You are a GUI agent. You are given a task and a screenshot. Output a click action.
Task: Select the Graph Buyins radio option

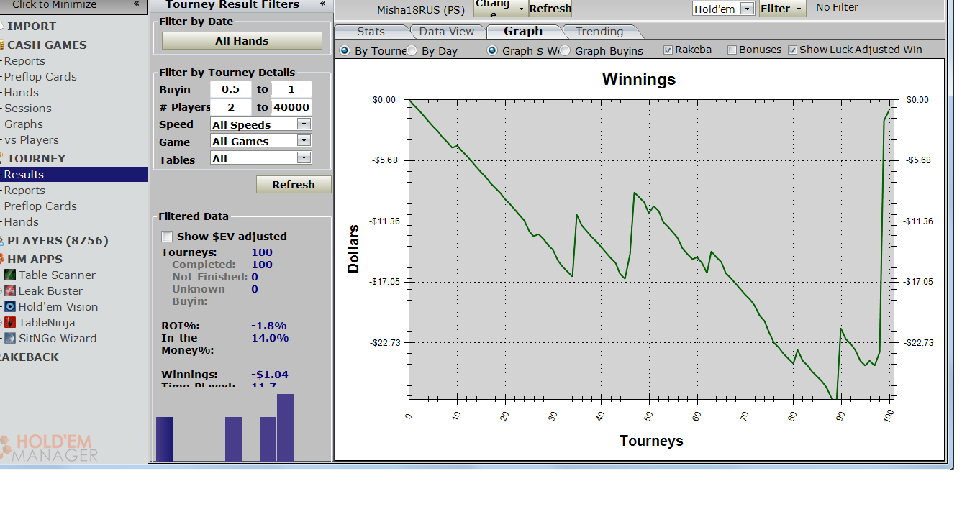coord(565,51)
